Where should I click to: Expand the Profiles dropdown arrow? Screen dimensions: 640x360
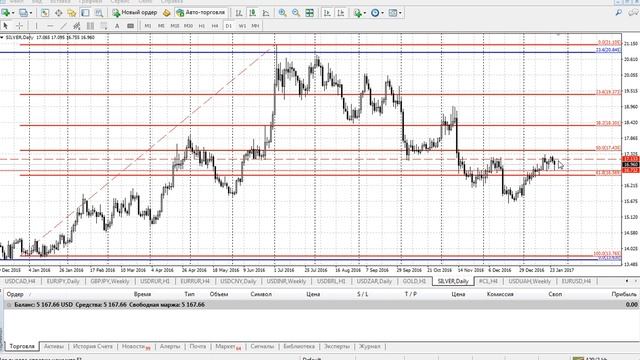[x=31, y=13]
